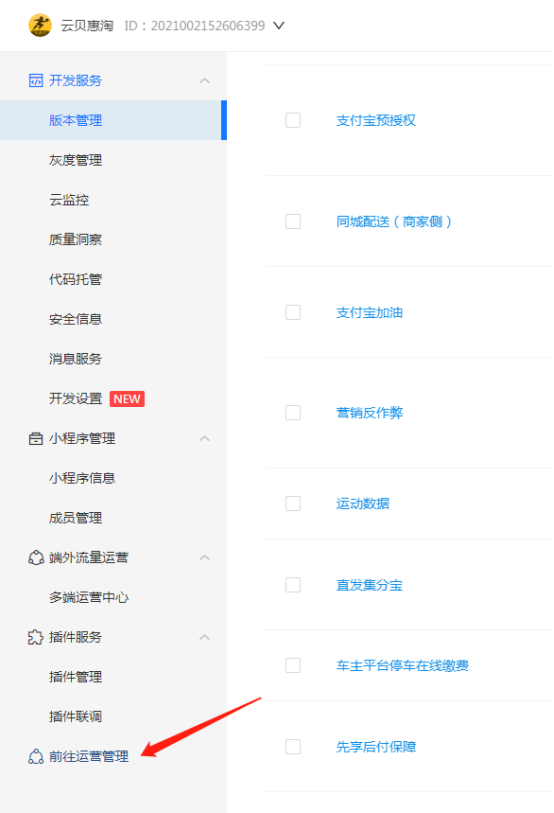Open the 同城配送（商家侧）link
The image size is (554, 813).
394,221
